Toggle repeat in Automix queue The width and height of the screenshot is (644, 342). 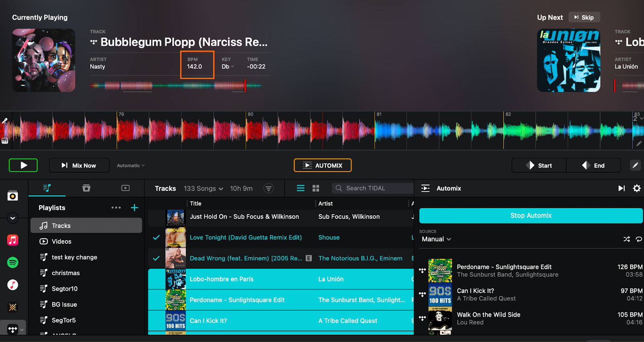tap(639, 239)
